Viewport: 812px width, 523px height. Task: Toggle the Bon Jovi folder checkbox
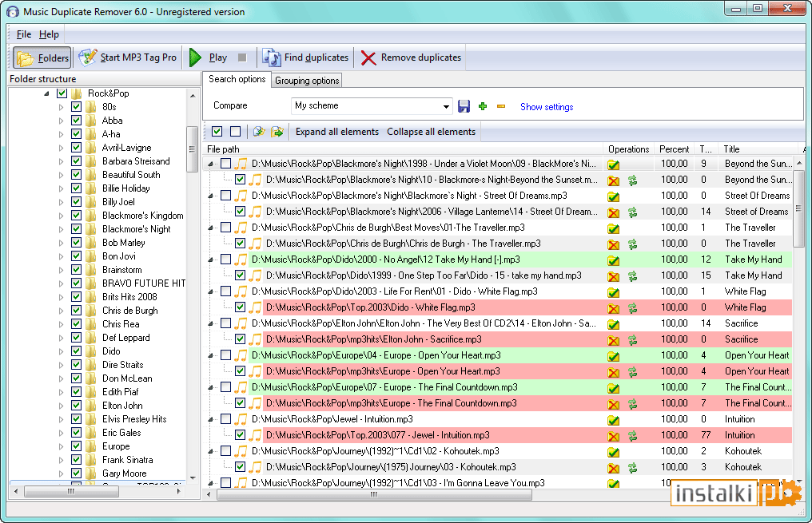76,256
